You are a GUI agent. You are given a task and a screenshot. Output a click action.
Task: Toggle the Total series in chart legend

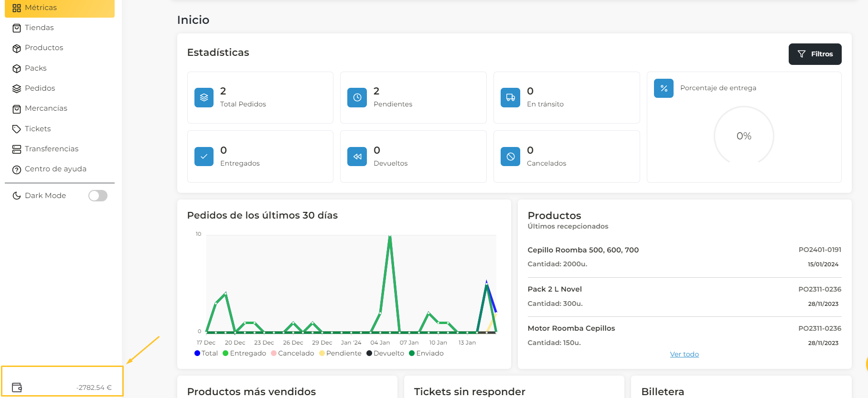click(x=206, y=353)
